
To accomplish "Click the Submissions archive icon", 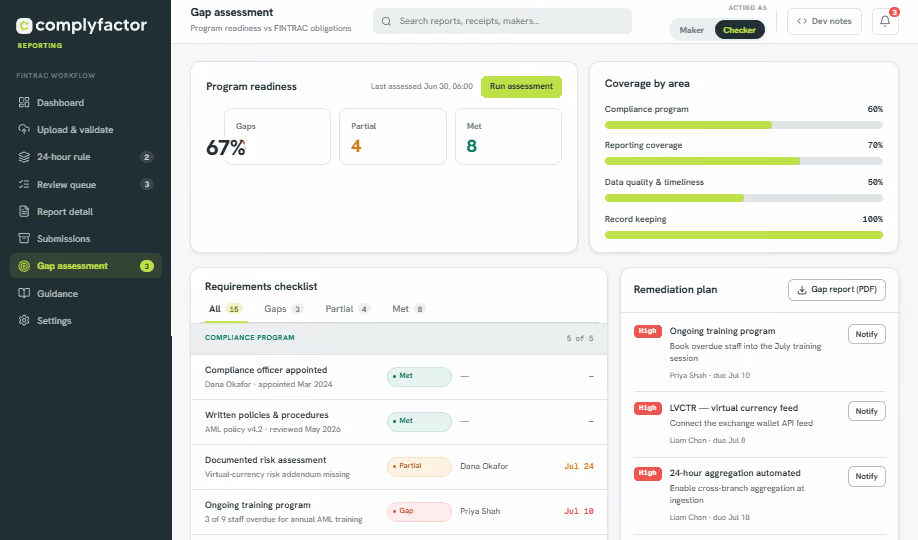I will point(24,238).
